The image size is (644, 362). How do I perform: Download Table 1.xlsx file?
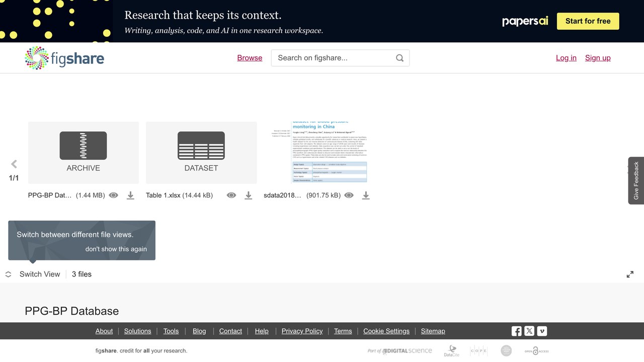(248, 195)
